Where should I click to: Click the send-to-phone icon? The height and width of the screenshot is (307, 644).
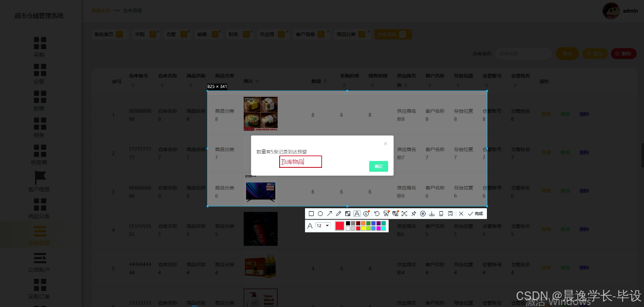(441, 214)
